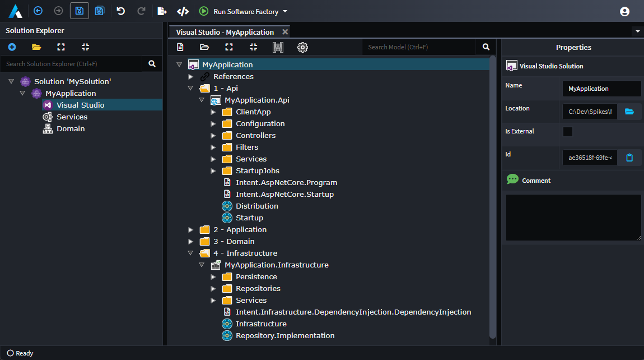644x360 pixels.
Task: Click the open folder icon in the designer toolbar
Action: pyautogui.click(x=204, y=47)
